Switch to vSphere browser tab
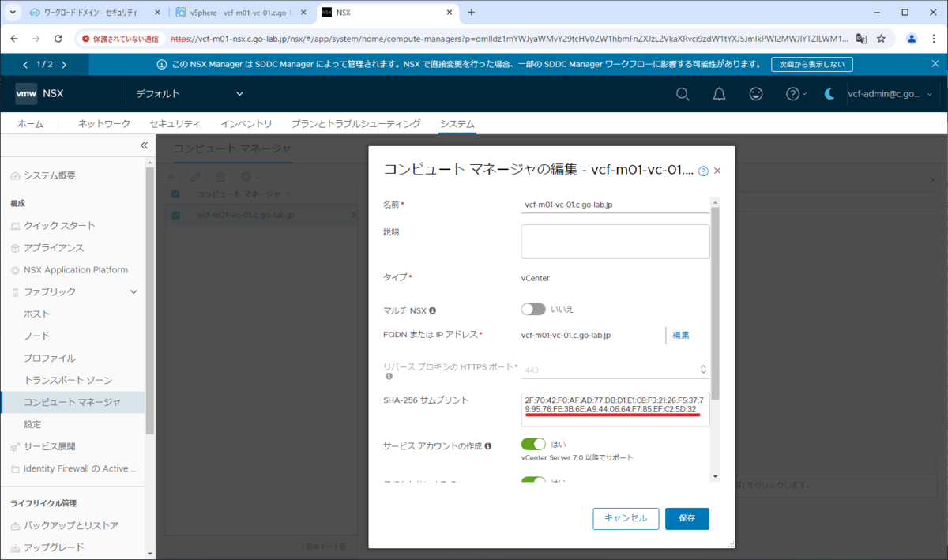The height and width of the screenshot is (560, 948). [x=242, y=13]
